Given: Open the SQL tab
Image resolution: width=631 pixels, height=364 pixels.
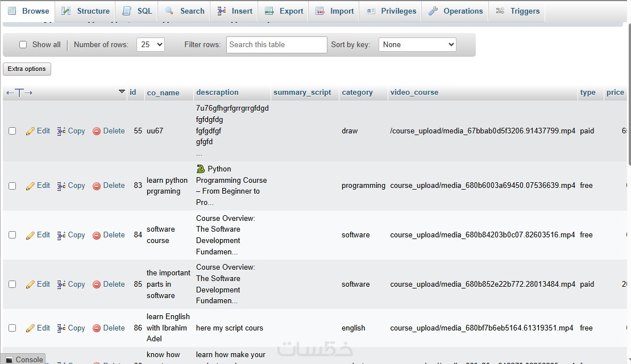Looking at the screenshot, I should pos(137,11).
